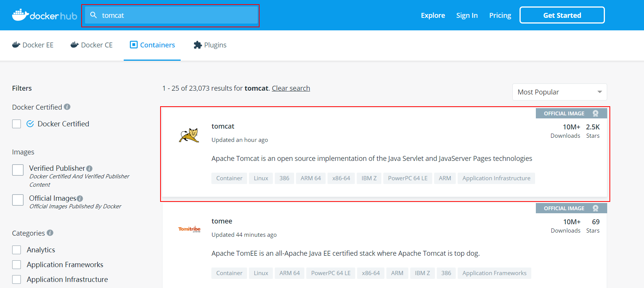
Task: Click the Sign In link
Action: coord(467,15)
